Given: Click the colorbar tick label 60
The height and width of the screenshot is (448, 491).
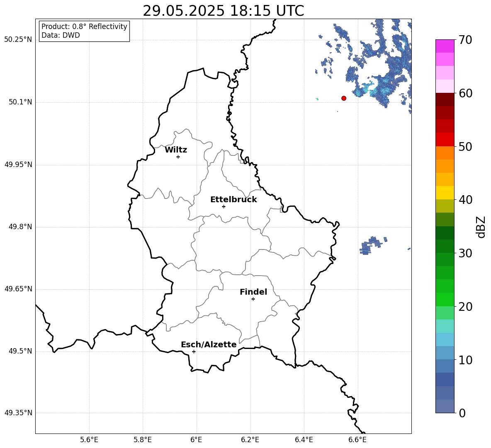Looking at the screenshot, I should click(x=465, y=93).
